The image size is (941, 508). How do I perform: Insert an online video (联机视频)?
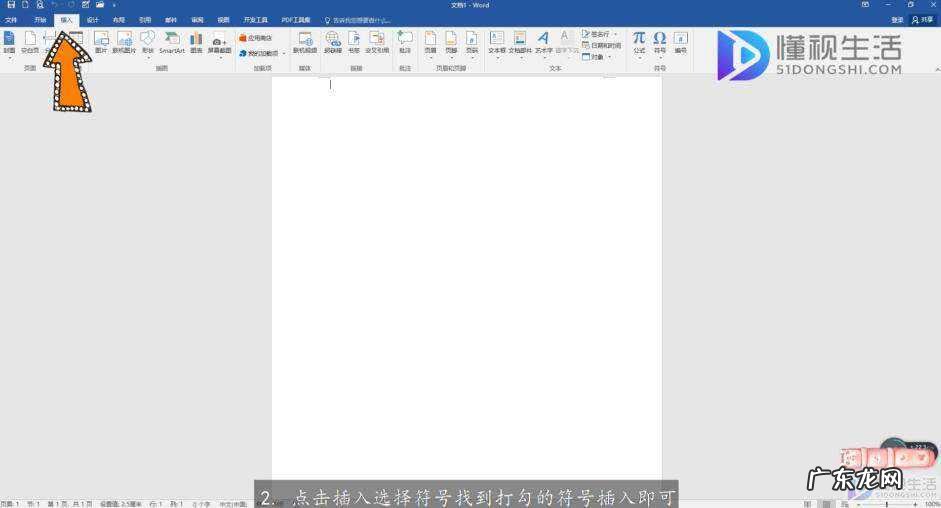click(x=305, y=43)
